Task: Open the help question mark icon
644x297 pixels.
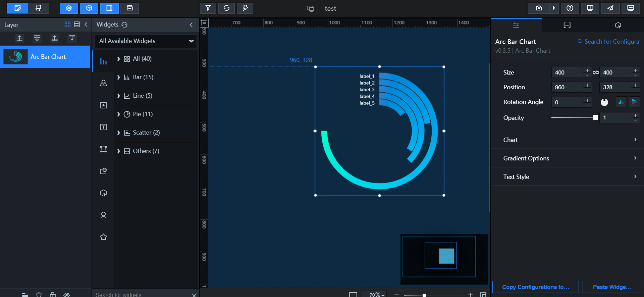Action: point(570,8)
